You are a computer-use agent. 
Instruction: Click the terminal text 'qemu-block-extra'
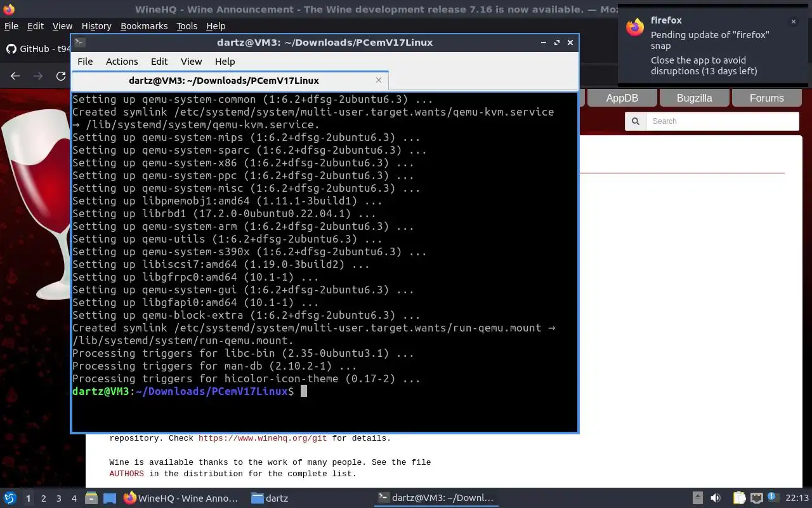coord(192,315)
